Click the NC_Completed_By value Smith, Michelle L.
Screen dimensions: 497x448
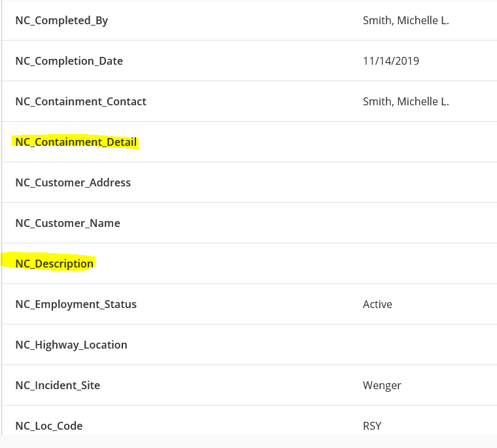(x=405, y=20)
